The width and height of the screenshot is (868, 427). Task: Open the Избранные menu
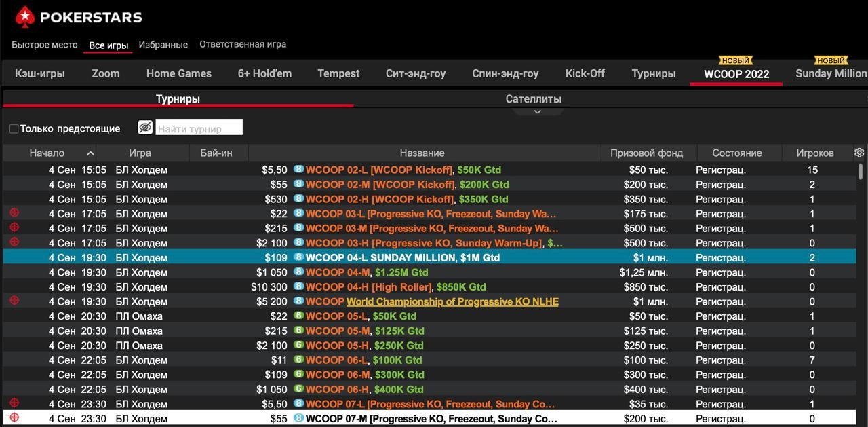163,45
